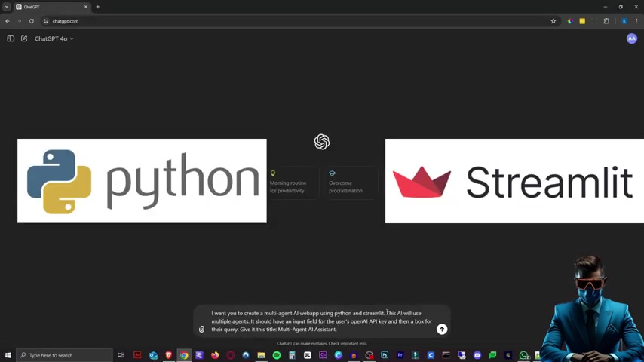Close the ChatGPT tab
This screenshot has height=362, width=644.
(86, 7)
